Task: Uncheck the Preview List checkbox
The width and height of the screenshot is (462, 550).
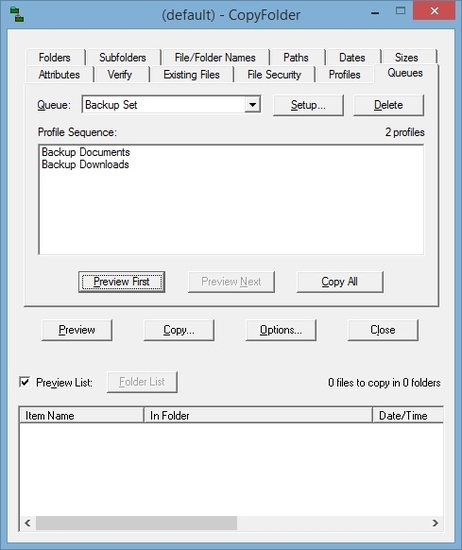Action: 25,382
